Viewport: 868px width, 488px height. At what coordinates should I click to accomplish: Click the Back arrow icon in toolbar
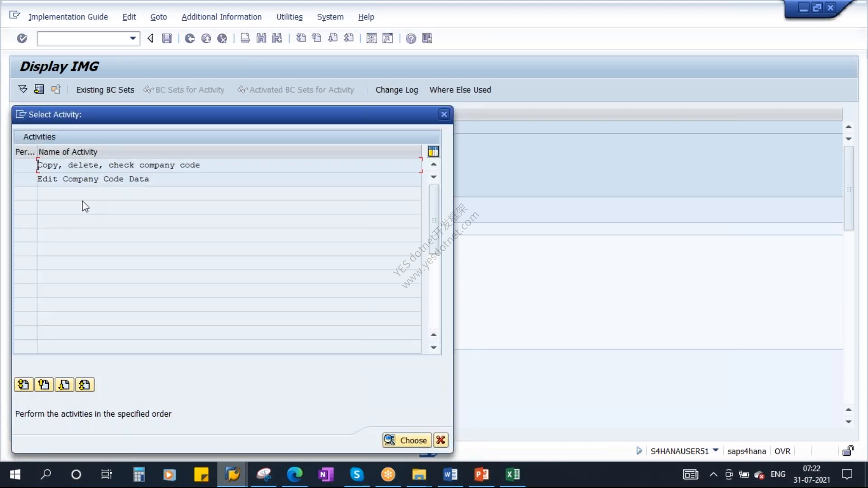151,38
